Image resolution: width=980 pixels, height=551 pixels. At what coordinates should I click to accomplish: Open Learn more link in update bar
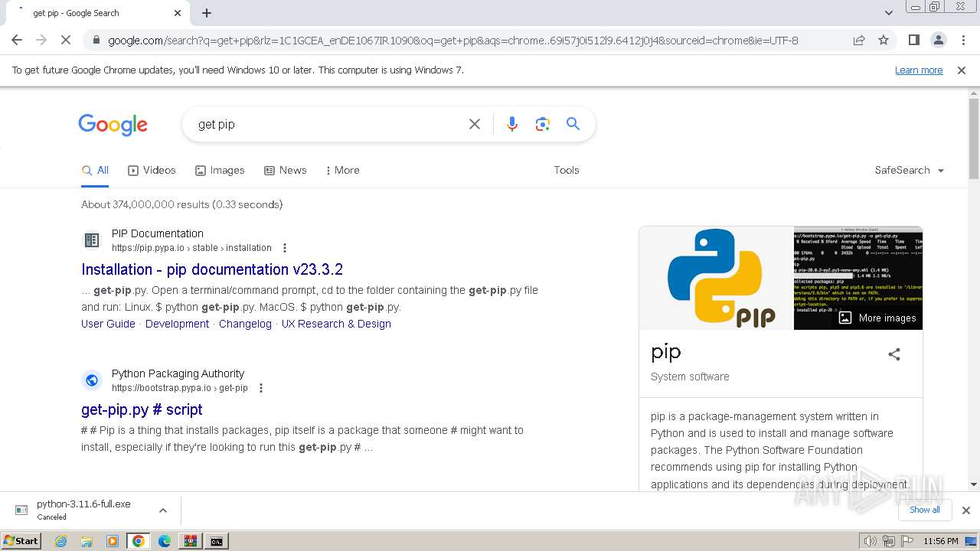pos(919,70)
